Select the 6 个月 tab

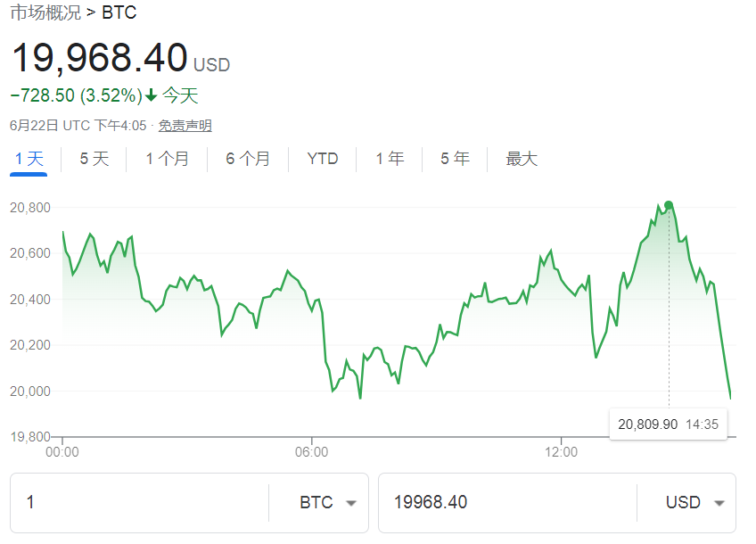(x=248, y=160)
